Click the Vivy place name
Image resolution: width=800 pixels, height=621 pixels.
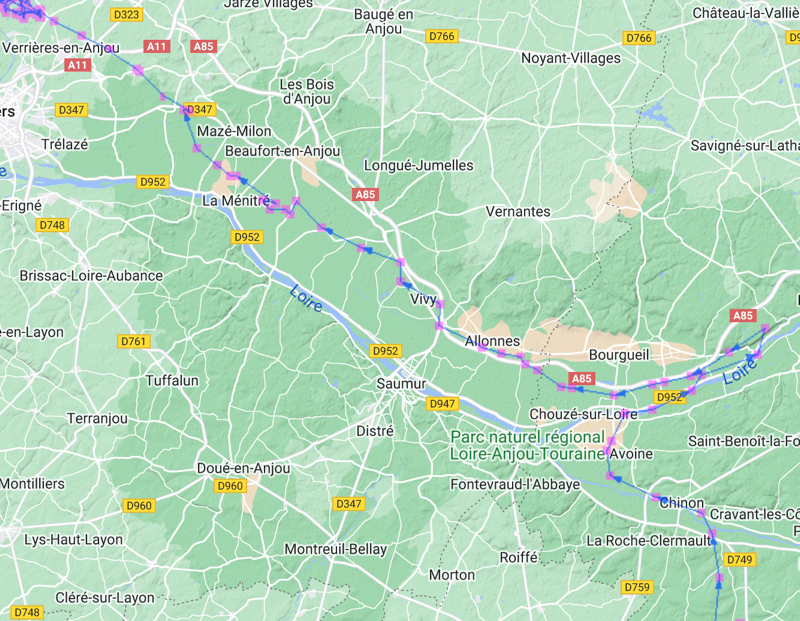pos(423,299)
